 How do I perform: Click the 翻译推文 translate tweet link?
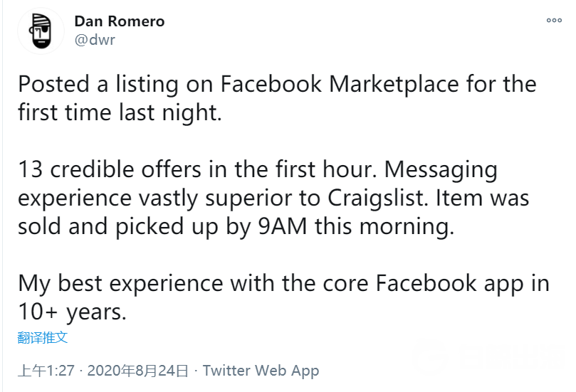(x=43, y=337)
